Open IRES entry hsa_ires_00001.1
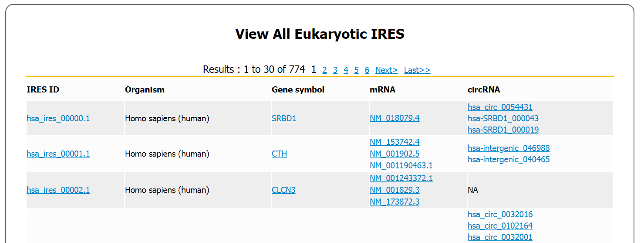 [58, 154]
